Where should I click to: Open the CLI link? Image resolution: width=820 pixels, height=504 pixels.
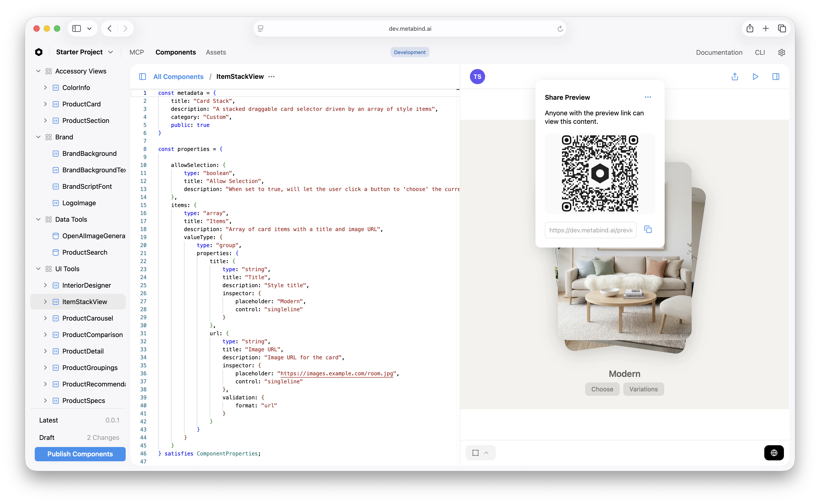click(760, 52)
